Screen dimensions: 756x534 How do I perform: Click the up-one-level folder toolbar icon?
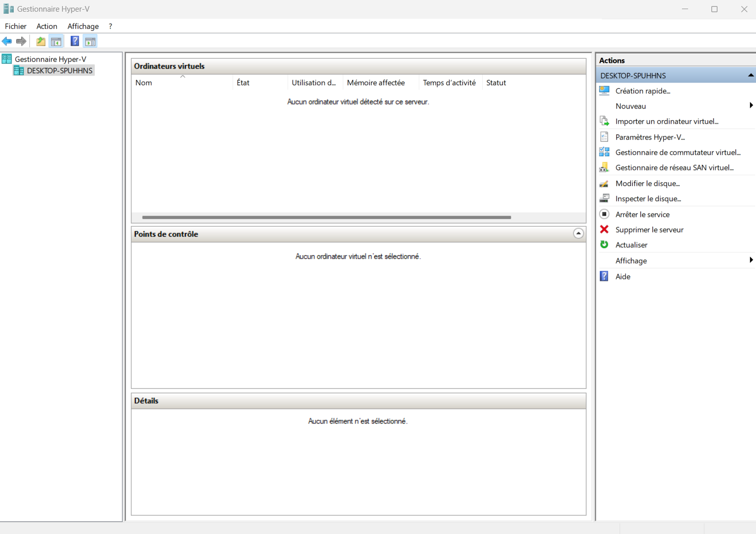(41, 42)
